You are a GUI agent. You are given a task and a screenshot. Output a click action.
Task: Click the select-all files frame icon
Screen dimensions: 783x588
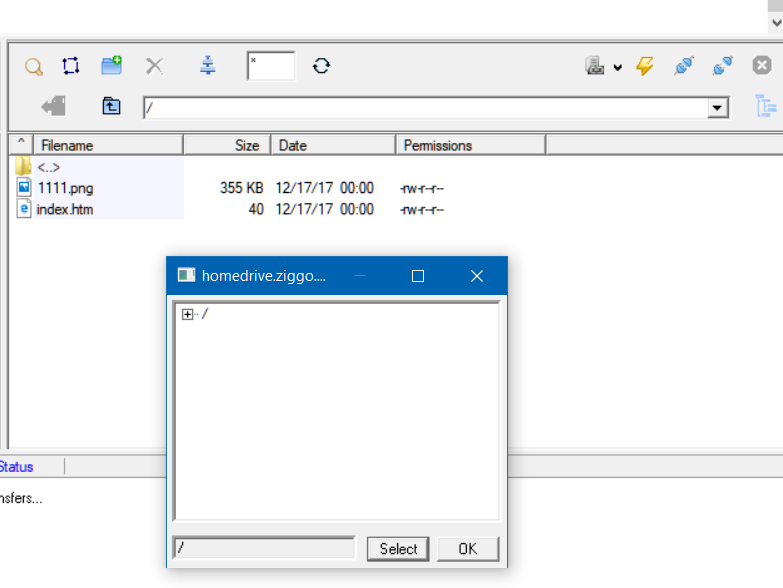point(70,66)
